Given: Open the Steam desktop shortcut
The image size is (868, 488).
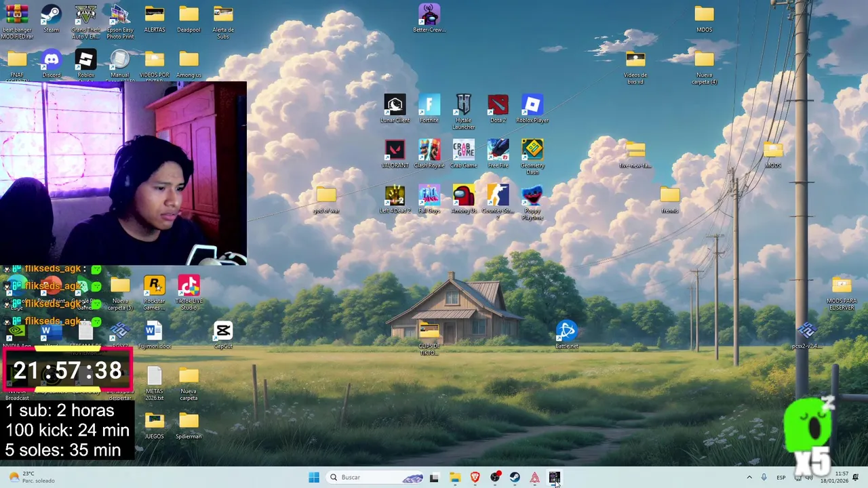Looking at the screenshot, I should (51, 19).
